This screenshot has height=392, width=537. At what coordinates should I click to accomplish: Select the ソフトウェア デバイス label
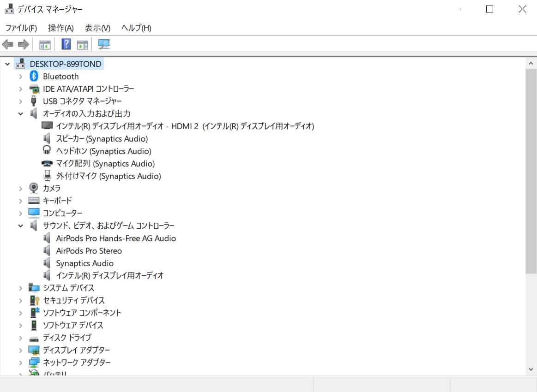point(72,325)
